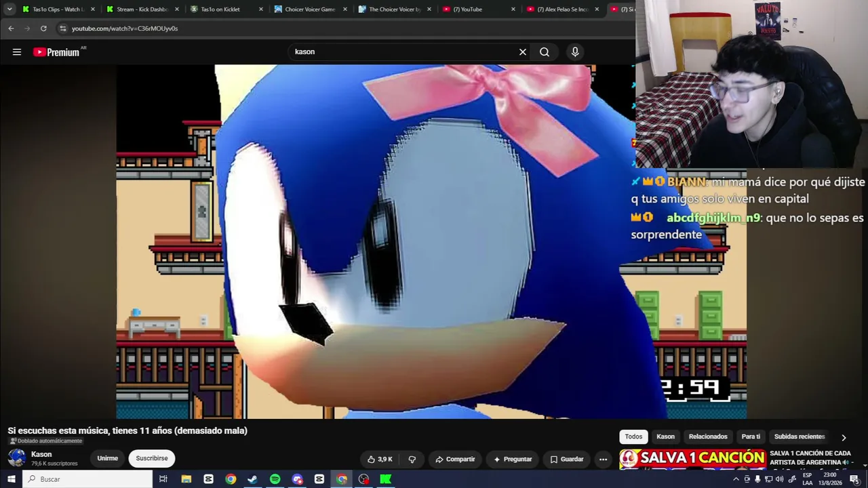Click the address bar URL youtube.com/watch
868x488 pixels.
pos(125,28)
